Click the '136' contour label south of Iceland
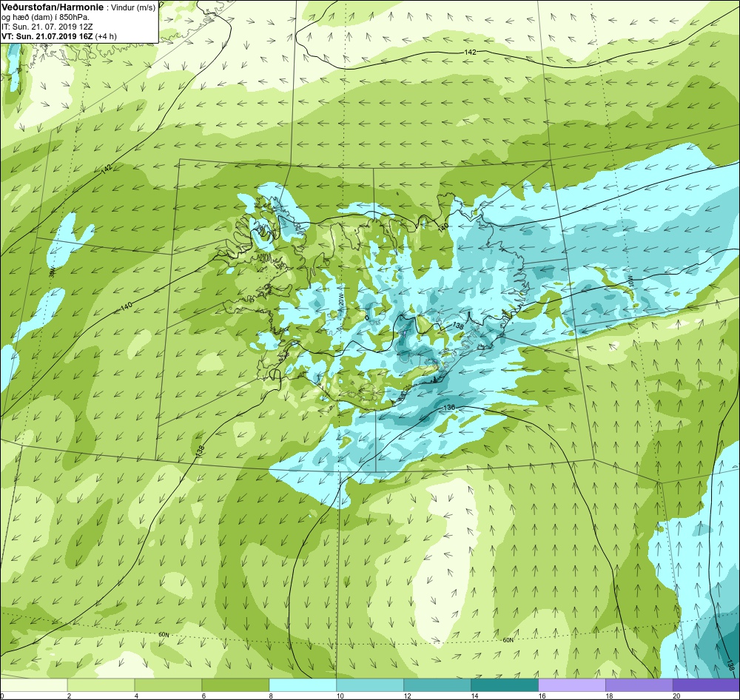740x700 pixels. coord(449,408)
